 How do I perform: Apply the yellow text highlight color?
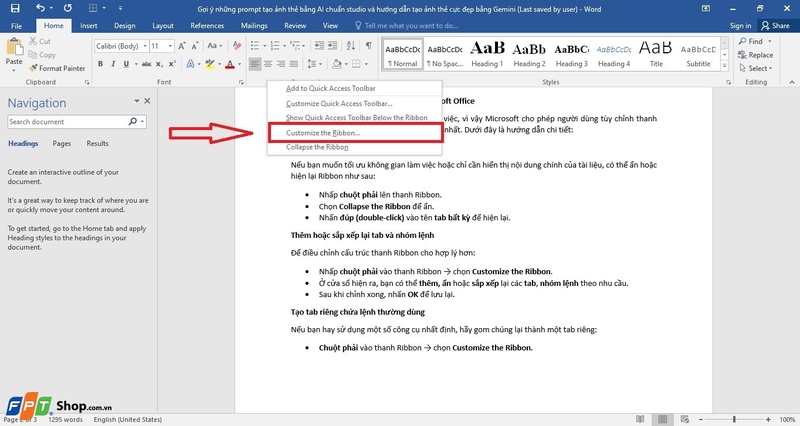click(209, 64)
